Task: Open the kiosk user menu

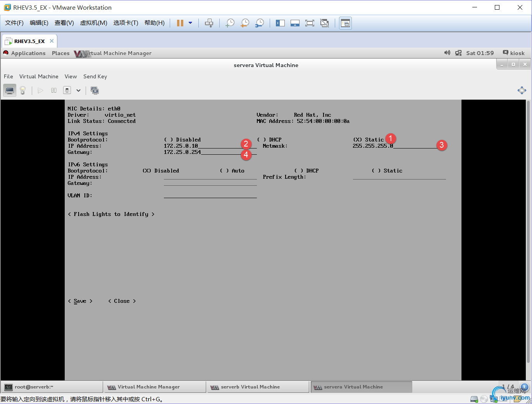Action: click(x=514, y=53)
